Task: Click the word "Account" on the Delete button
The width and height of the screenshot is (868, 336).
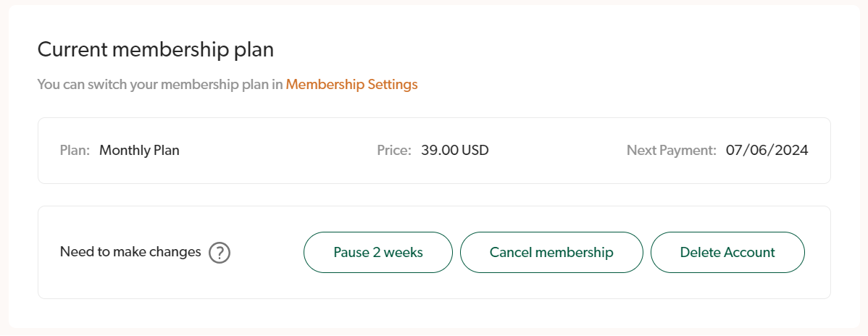Action: pos(748,253)
